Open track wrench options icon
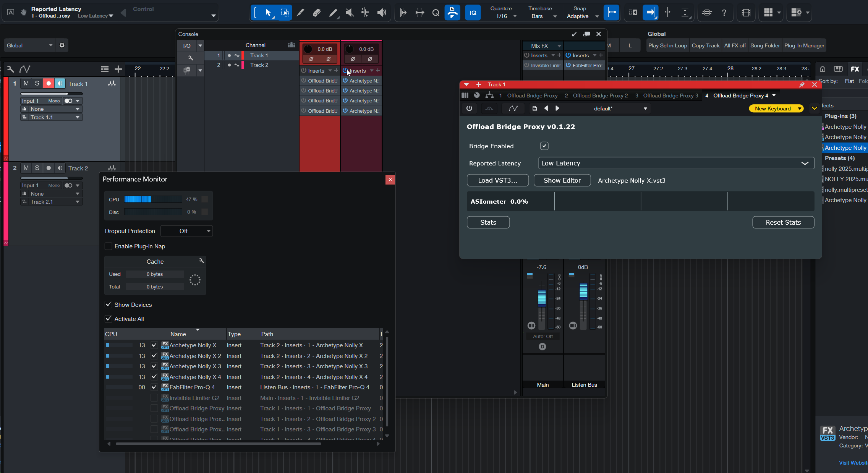868x473 pixels. pos(10,69)
